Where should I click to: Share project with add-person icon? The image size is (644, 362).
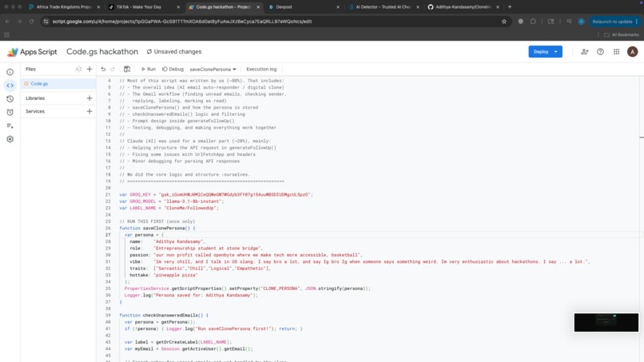(x=584, y=52)
